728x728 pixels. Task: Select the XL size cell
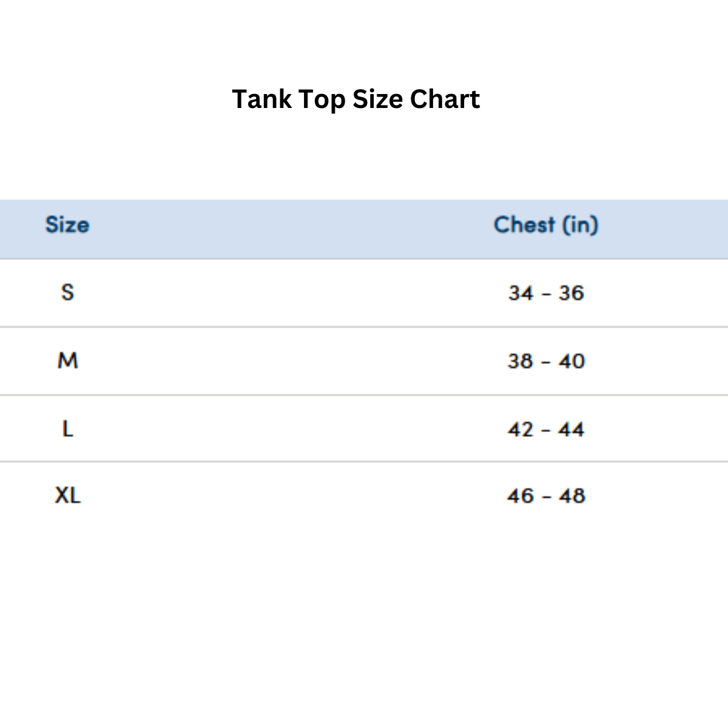click(x=67, y=496)
